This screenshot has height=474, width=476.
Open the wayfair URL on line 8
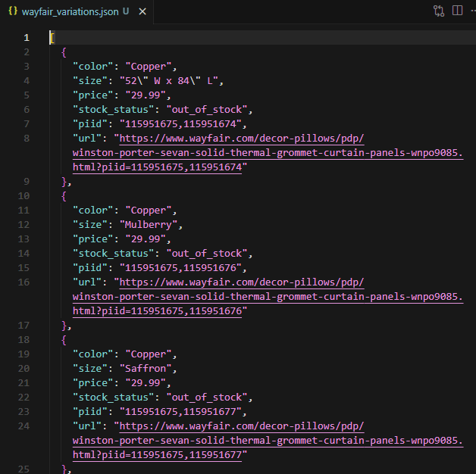click(268, 153)
